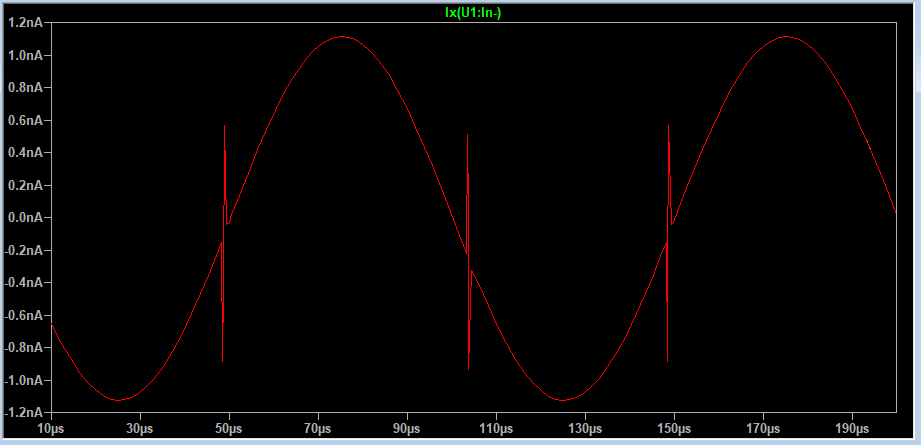Click the 10µs time axis label

point(51,430)
